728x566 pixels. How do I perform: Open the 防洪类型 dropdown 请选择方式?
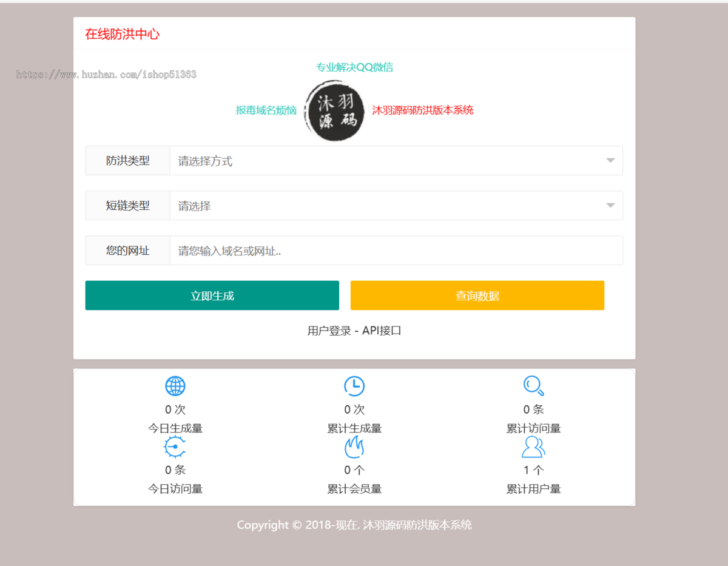396,161
